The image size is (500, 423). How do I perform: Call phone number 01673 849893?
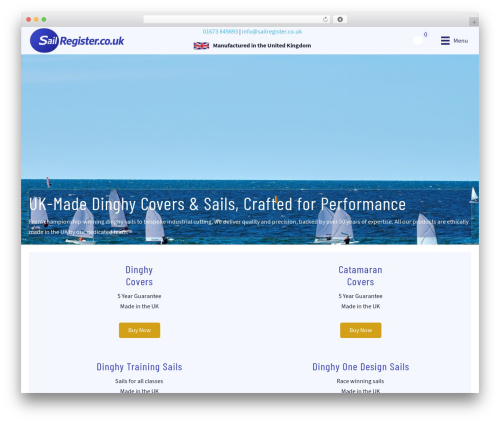point(220,32)
